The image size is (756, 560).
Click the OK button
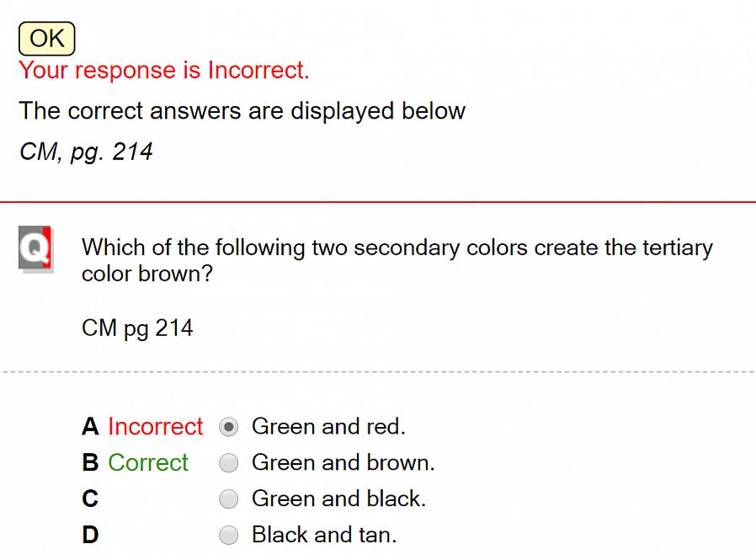point(47,39)
